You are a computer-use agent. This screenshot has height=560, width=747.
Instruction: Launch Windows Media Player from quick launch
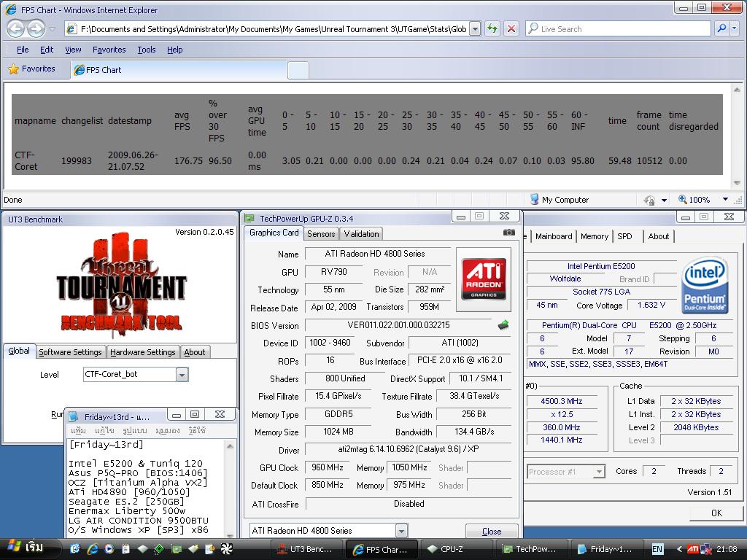(109, 549)
